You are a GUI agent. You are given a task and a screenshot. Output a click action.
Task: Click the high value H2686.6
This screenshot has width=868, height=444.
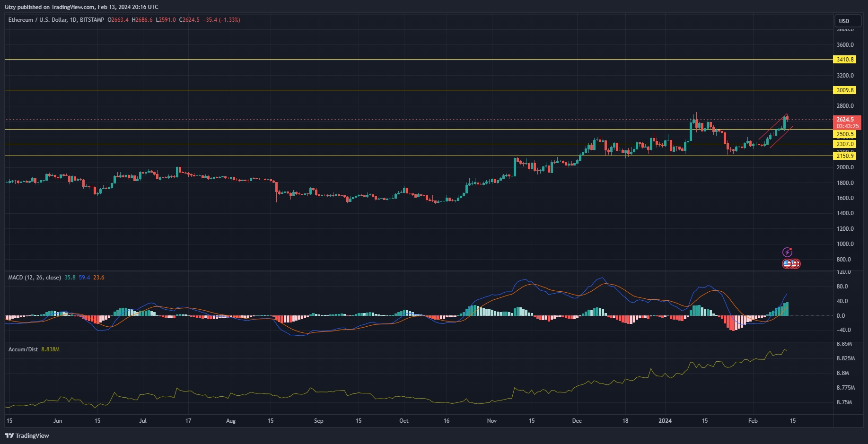[142, 20]
